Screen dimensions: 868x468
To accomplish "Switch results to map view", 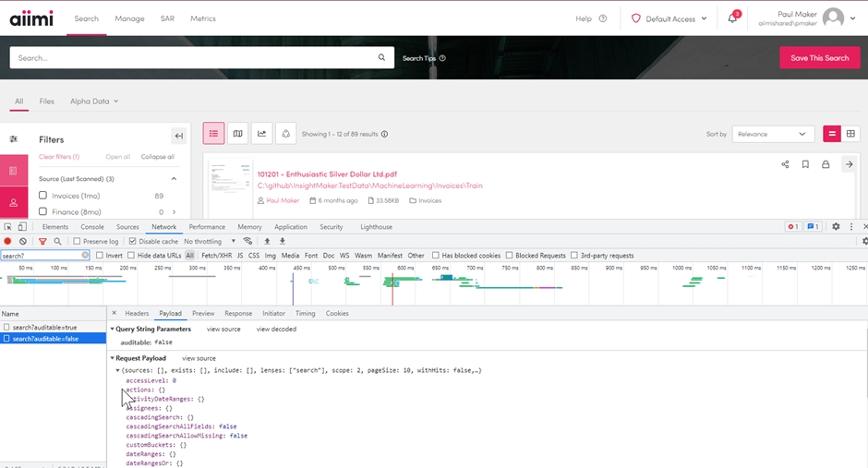I will point(237,134).
